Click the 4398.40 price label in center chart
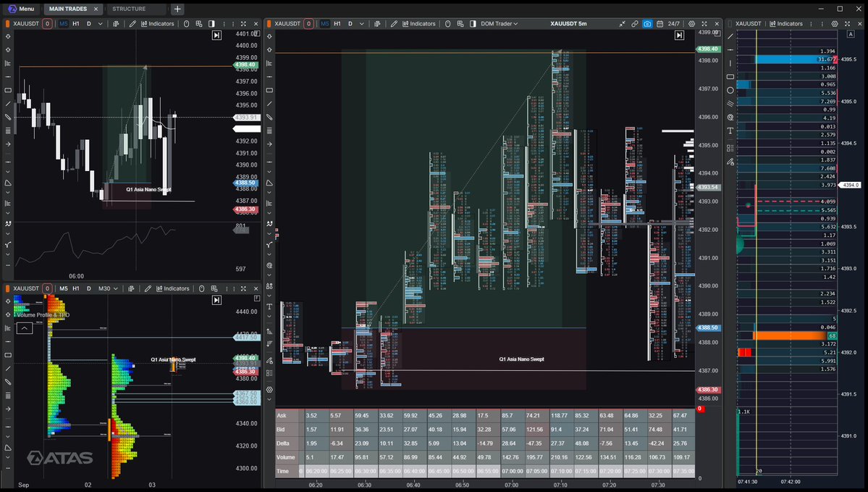This screenshot has width=868, height=492. pyautogui.click(x=708, y=49)
